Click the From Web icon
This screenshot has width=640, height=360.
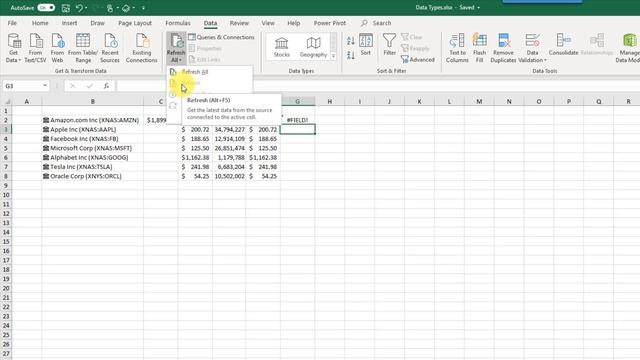point(57,48)
